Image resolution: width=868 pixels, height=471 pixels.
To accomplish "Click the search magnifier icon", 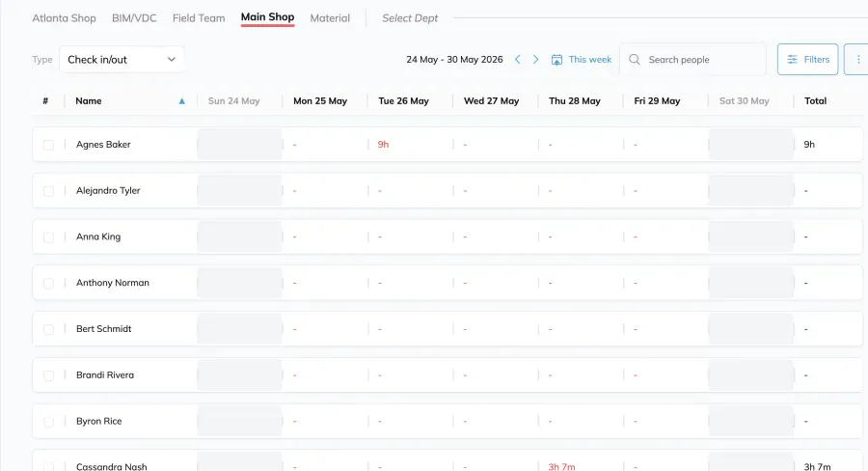I will (635, 59).
